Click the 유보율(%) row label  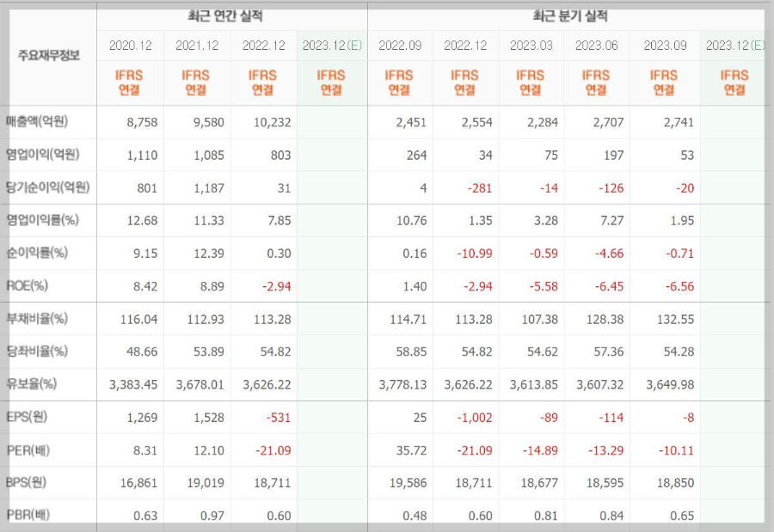pyautogui.click(x=32, y=384)
